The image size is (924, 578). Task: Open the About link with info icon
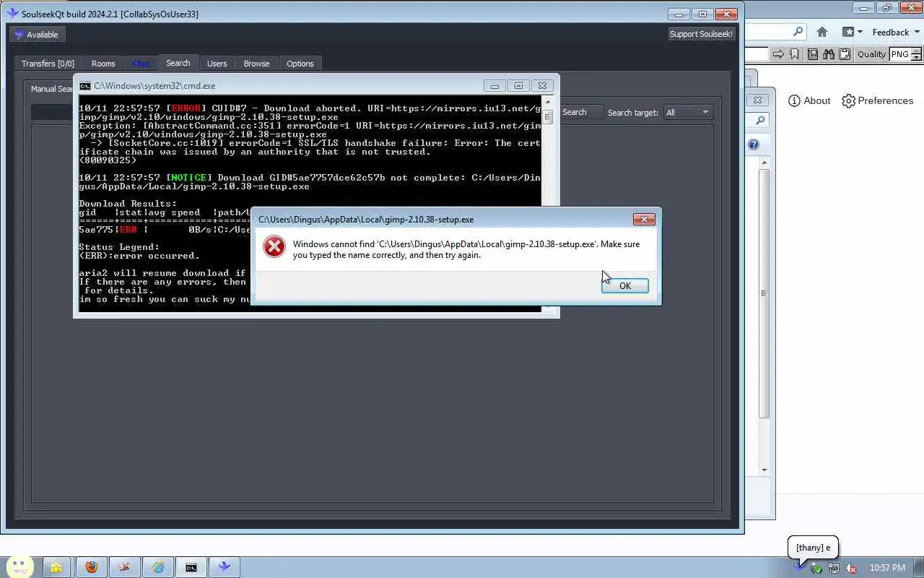click(809, 100)
